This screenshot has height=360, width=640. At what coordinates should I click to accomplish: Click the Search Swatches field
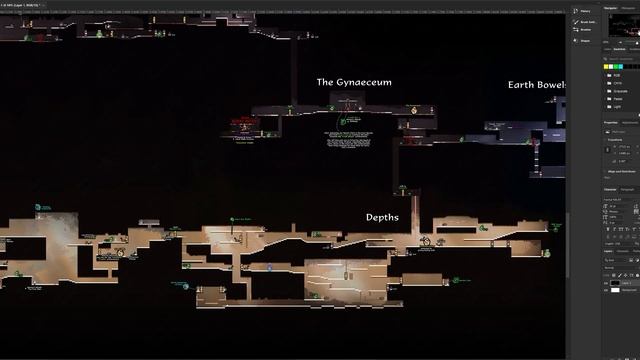(x=622, y=59)
